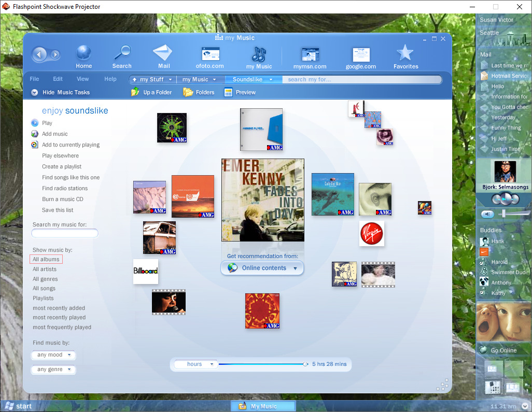Open the View menu
This screenshot has width=532, height=412.
click(x=83, y=79)
